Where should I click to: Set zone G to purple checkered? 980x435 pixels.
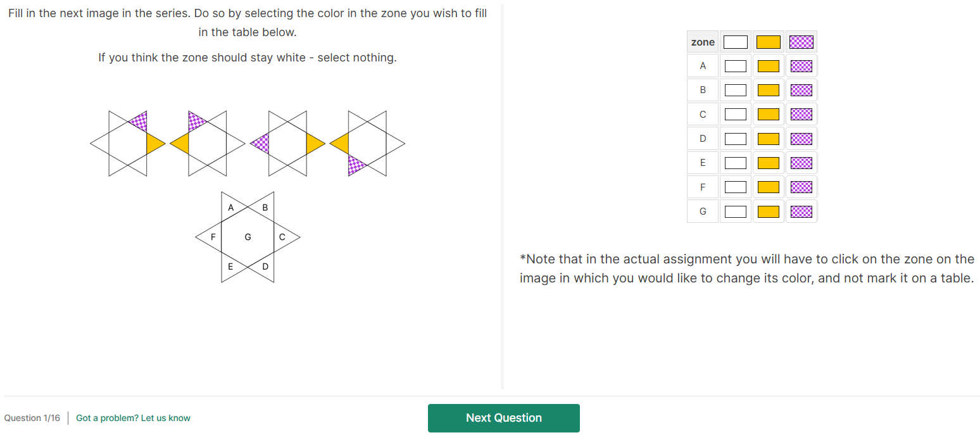tap(801, 211)
